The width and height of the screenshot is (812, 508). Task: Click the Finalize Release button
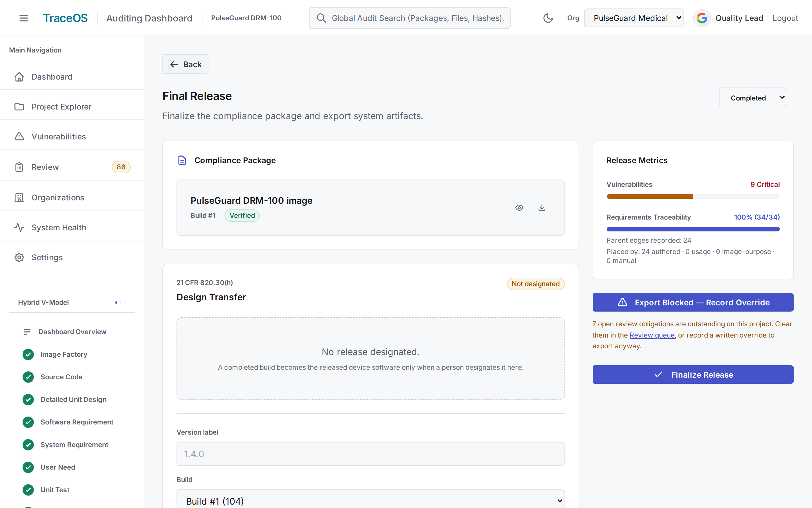point(693,375)
